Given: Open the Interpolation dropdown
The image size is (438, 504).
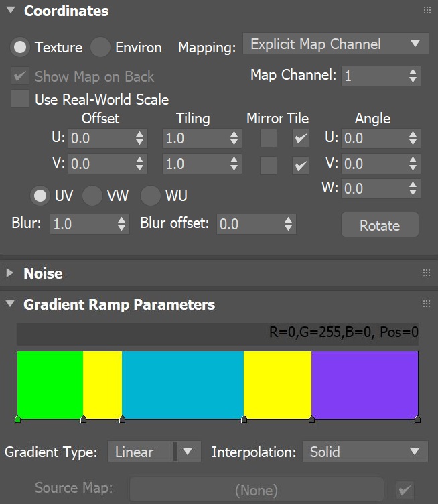Looking at the screenshot, I should [x=364, y=452].
